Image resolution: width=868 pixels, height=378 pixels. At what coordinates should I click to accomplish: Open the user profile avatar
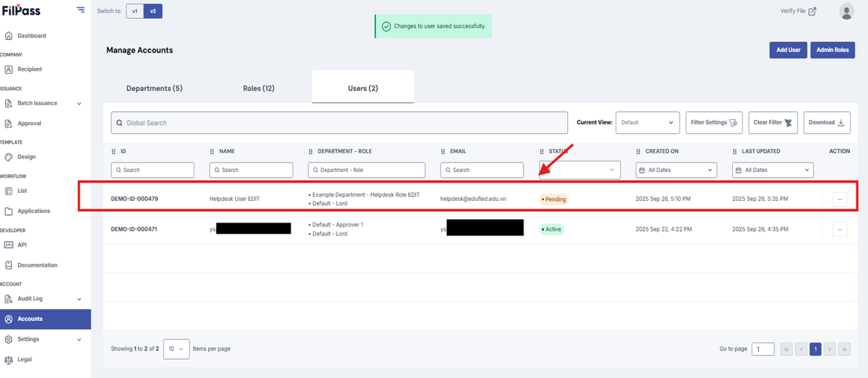(846, 11)
